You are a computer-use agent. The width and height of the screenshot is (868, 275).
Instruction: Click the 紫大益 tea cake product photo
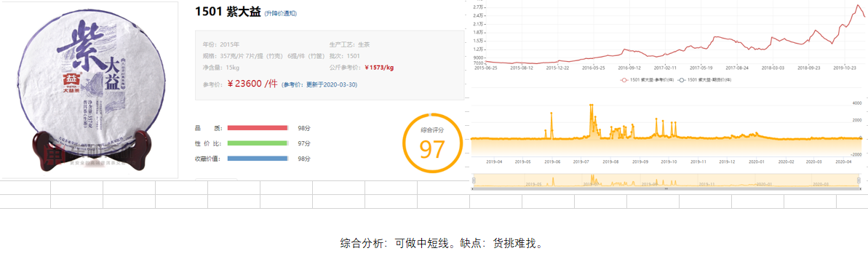90,89
